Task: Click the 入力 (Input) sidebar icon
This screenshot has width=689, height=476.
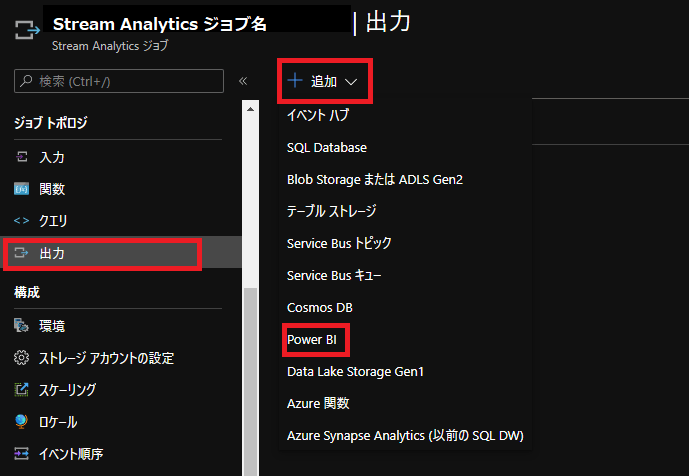Action: [22, 157]
